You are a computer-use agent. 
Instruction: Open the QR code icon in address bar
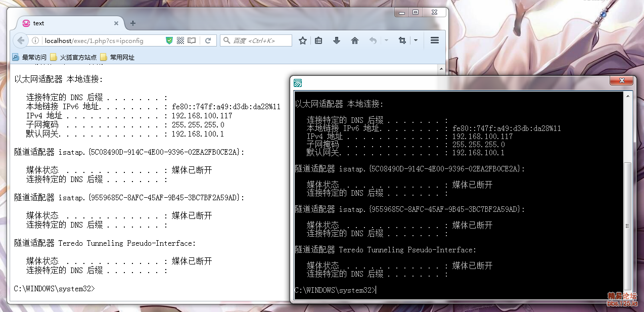tap(180, 40)
